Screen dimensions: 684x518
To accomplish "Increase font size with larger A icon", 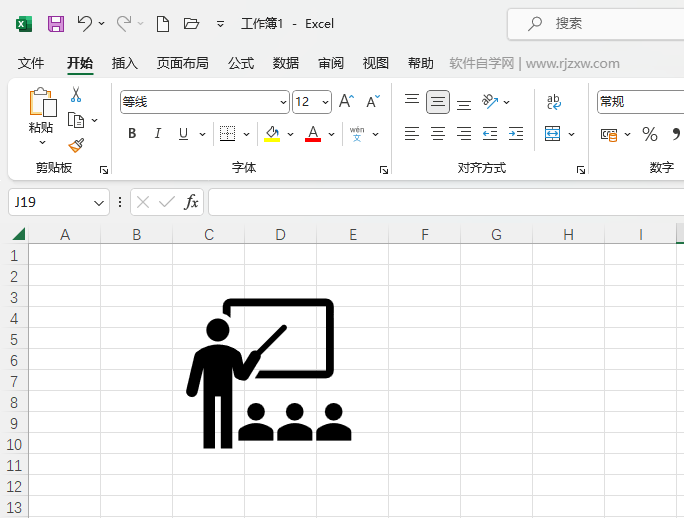I will point(346,101).
